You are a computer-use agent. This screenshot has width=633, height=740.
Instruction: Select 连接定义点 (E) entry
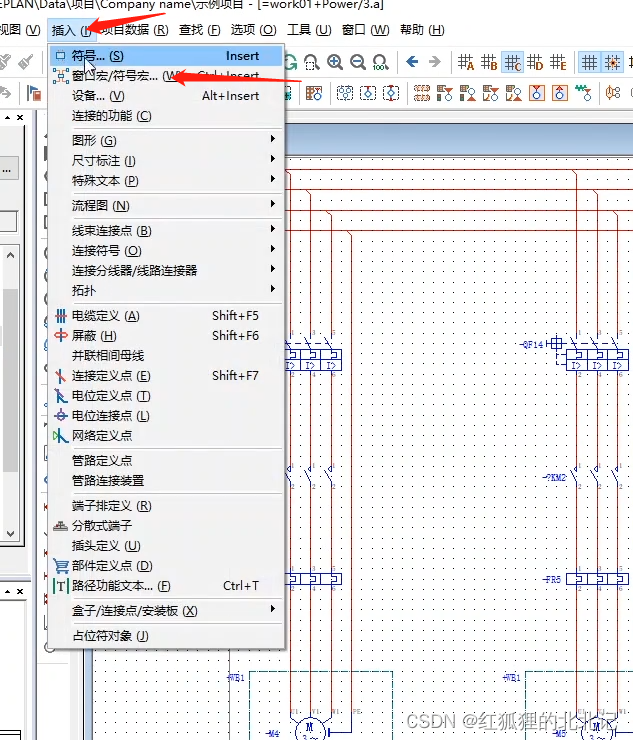(x=167, y=376)
